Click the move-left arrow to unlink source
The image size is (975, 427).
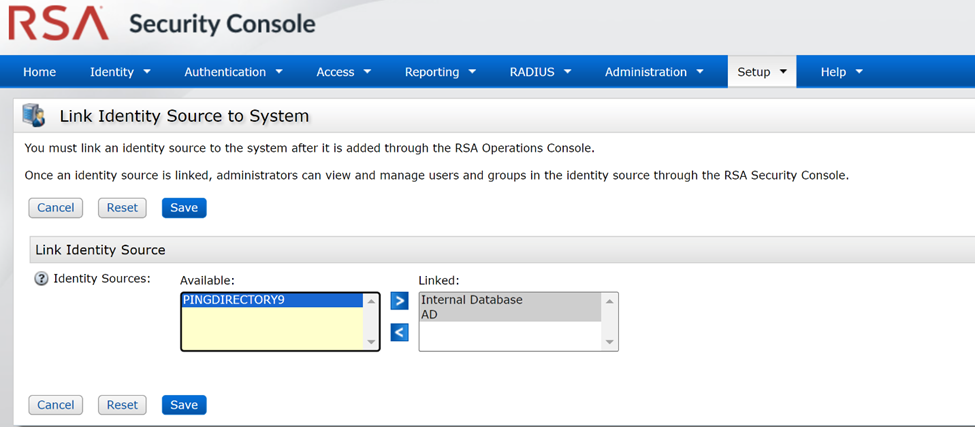point(399,333)
